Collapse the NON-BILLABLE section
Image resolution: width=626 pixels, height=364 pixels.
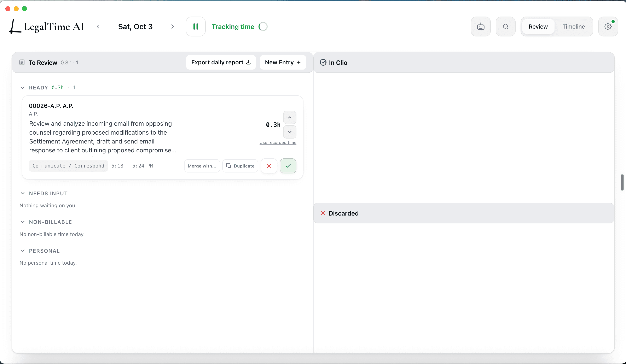click(23, 222)
